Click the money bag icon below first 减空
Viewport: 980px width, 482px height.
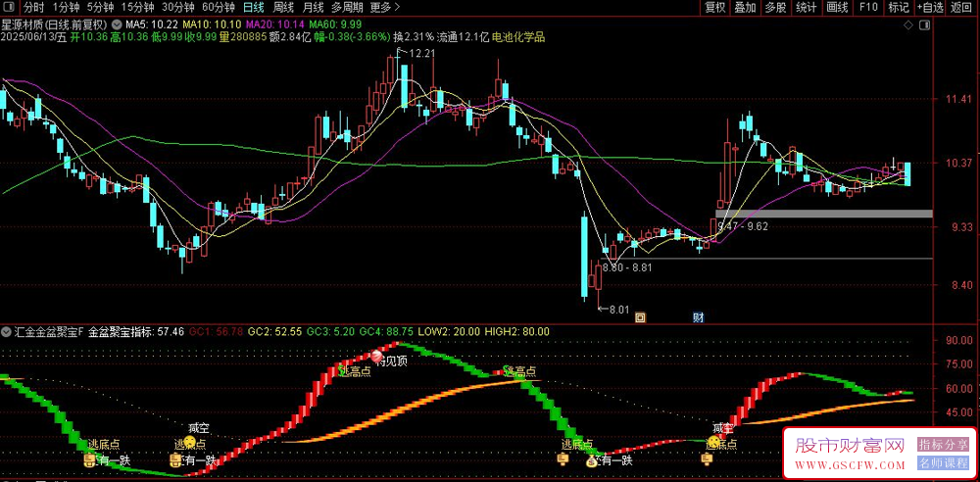(175, 461)
